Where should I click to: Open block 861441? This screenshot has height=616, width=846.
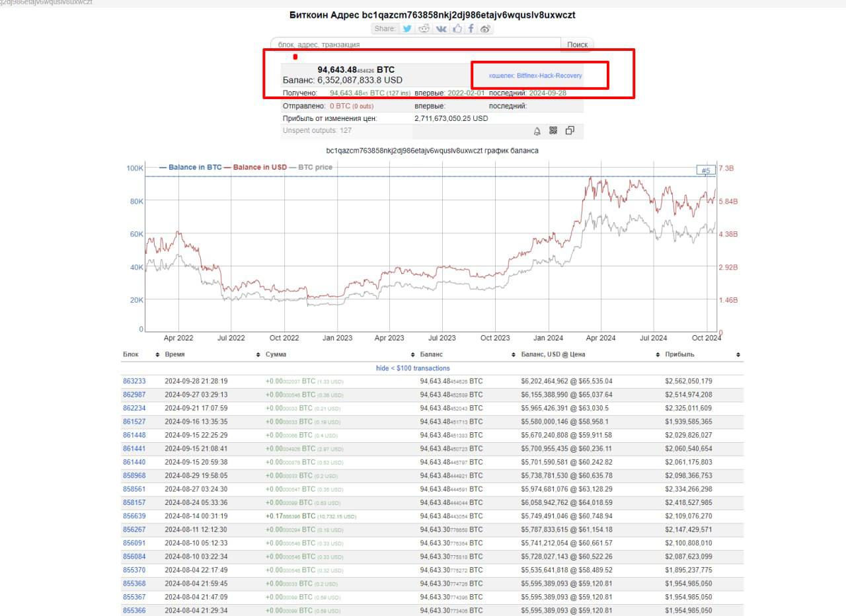pyautogui.click(x=134, y=449)
